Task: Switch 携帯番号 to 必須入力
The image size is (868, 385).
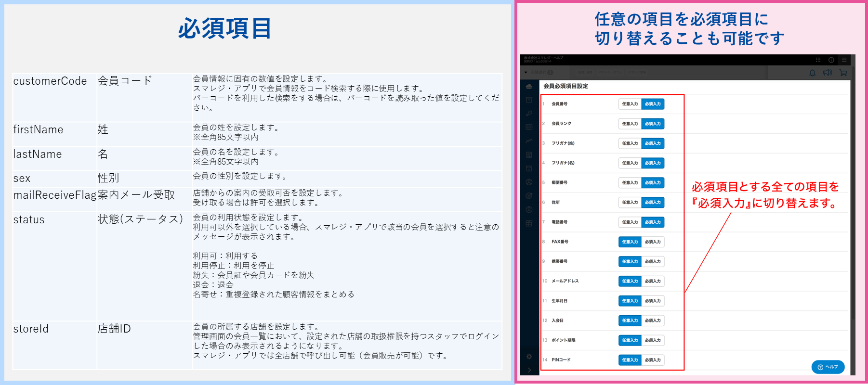Action: point(653,262)
